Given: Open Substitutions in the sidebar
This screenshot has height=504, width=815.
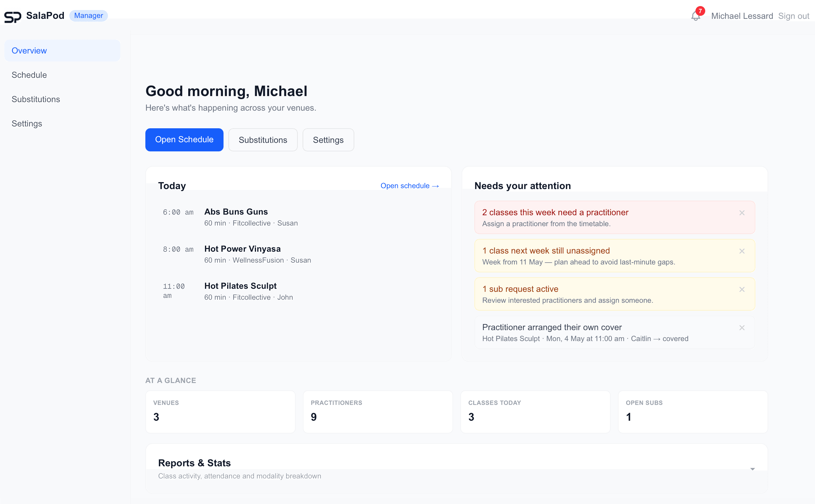Looking at the screenshot, I should 62,99.
